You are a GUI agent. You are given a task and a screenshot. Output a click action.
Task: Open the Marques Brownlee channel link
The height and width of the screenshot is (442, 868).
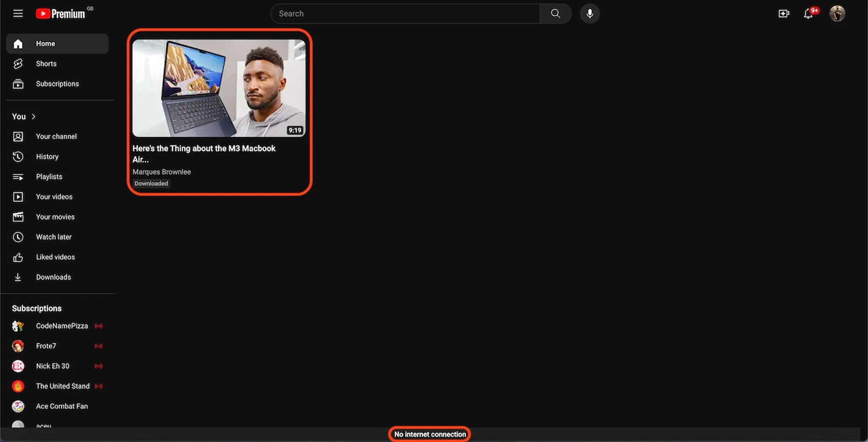click(161, 172)
